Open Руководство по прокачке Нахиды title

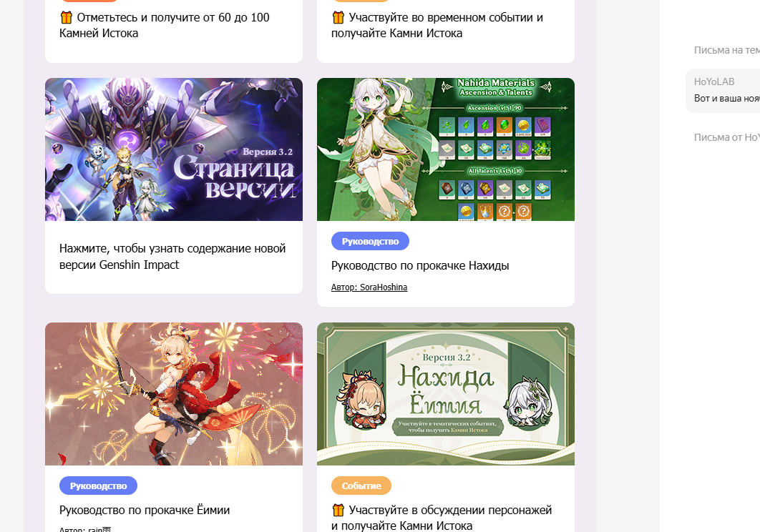pos(420,265)
